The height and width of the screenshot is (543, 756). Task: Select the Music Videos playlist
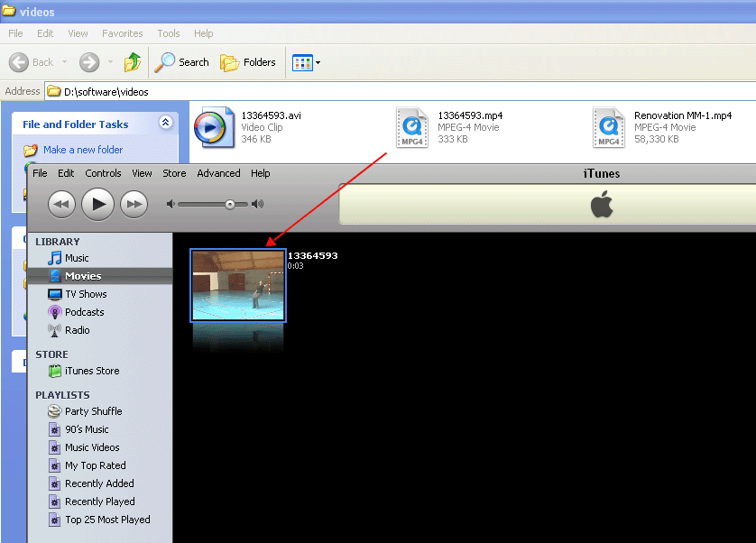100,447
